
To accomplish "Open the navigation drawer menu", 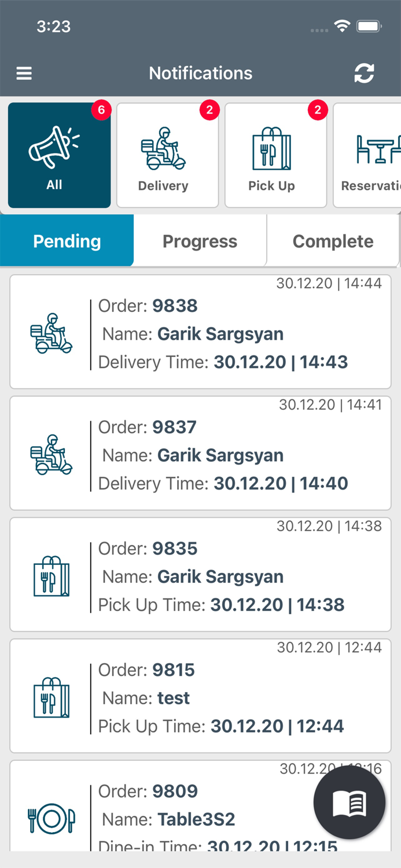I will [x=24, y=73].
